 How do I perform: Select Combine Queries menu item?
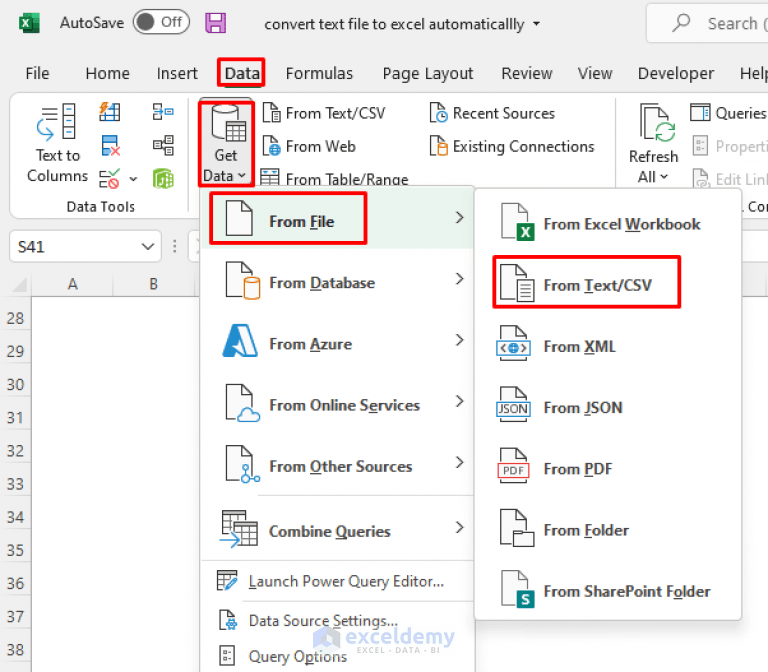337,528
